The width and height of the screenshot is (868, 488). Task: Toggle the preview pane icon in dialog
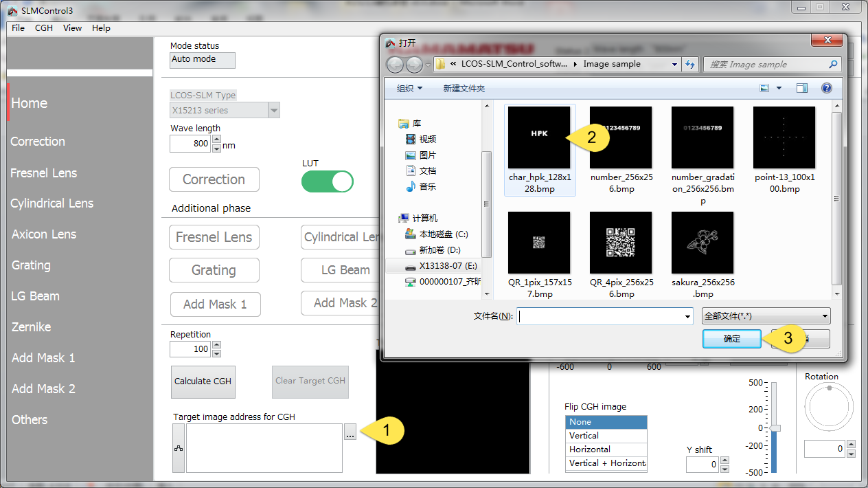pyautogui.click(x=801, y=88)
